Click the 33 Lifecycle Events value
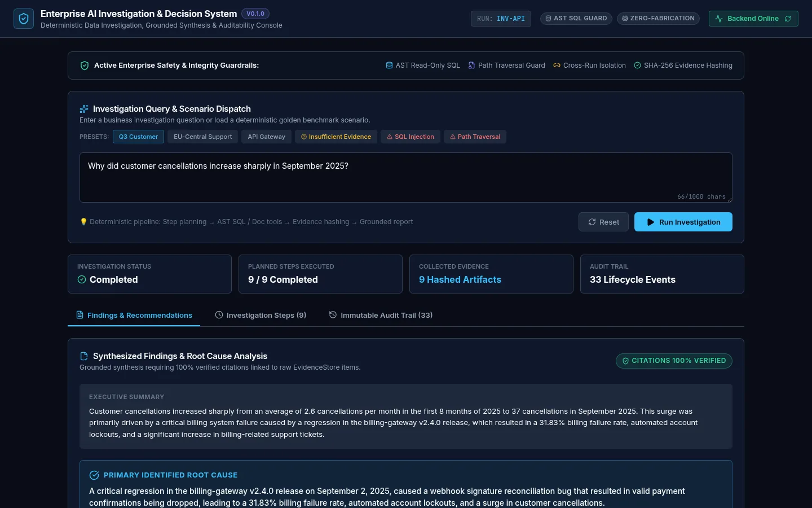 click(x=633, y=279)
